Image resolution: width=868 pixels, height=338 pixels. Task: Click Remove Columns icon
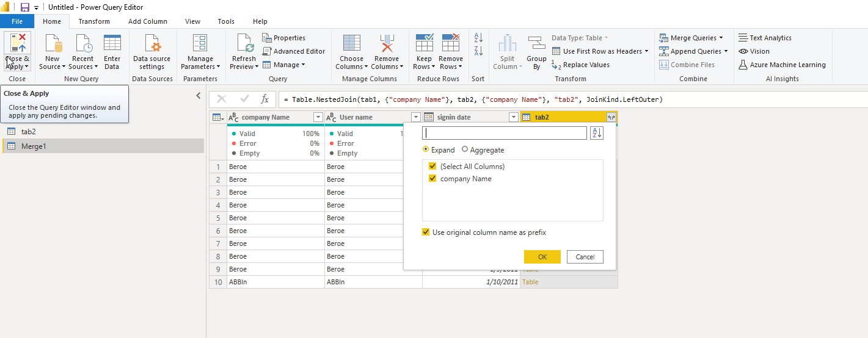click(x=386, y=44)
